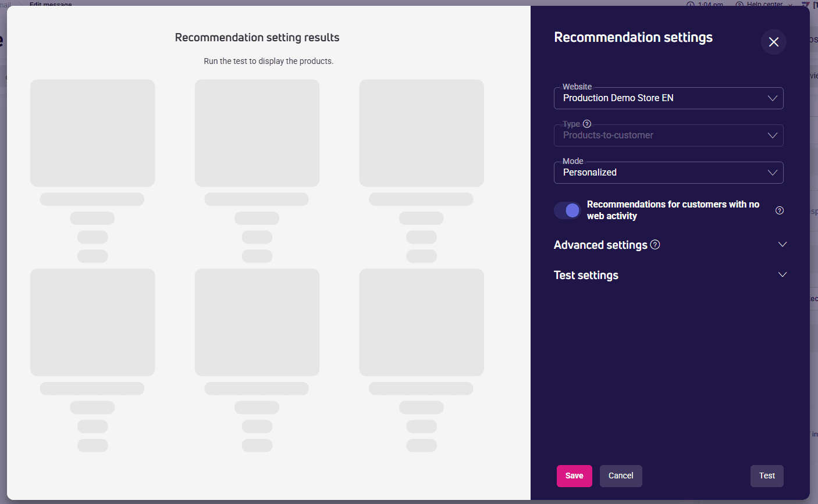The image size is (818, 504).
Task: Run the Test to display products
Action: [x=767, y=476]
